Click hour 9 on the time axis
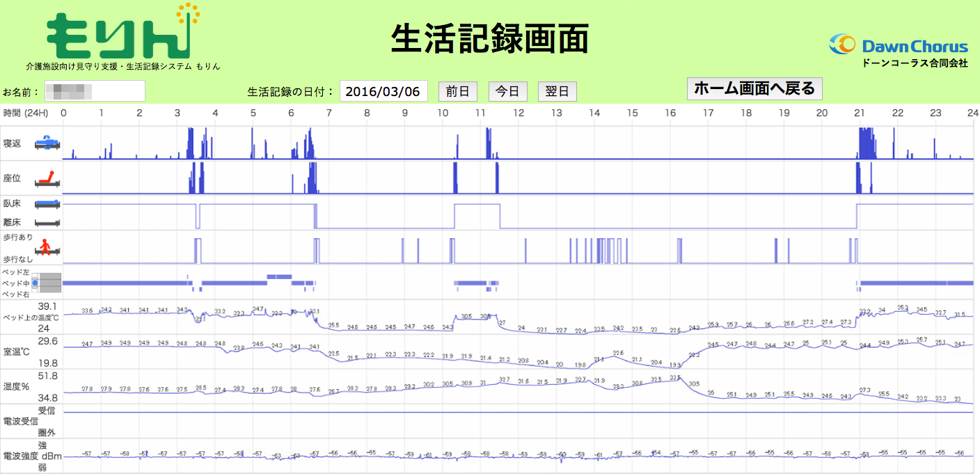This screenshot has width=980, height=474. (x=405, y=113)
